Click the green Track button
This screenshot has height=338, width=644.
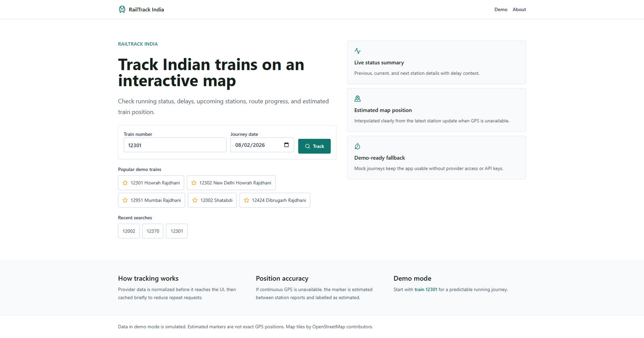(314, 146)
